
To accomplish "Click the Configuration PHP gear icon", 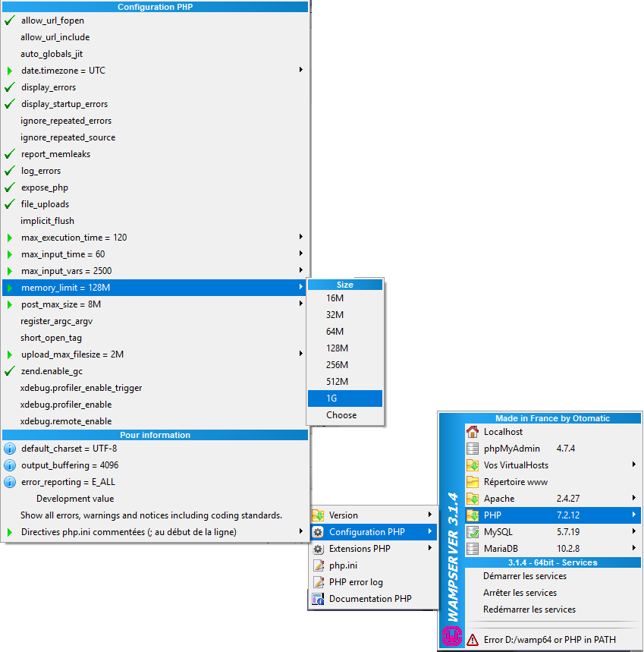I will click(x=318, y=532).
